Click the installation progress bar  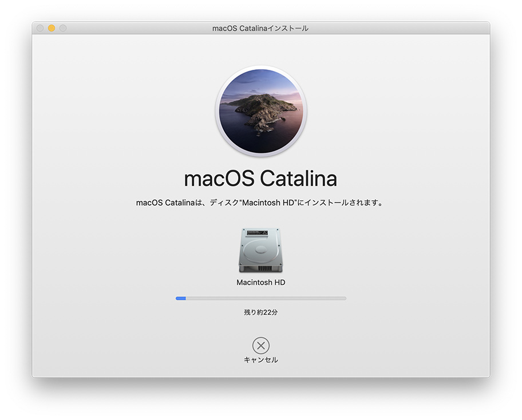point(260,299)
